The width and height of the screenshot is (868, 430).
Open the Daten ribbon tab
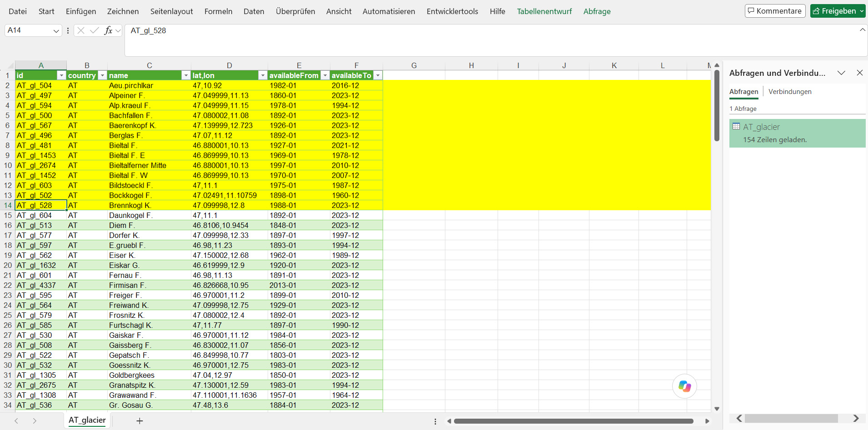[254, 11]
